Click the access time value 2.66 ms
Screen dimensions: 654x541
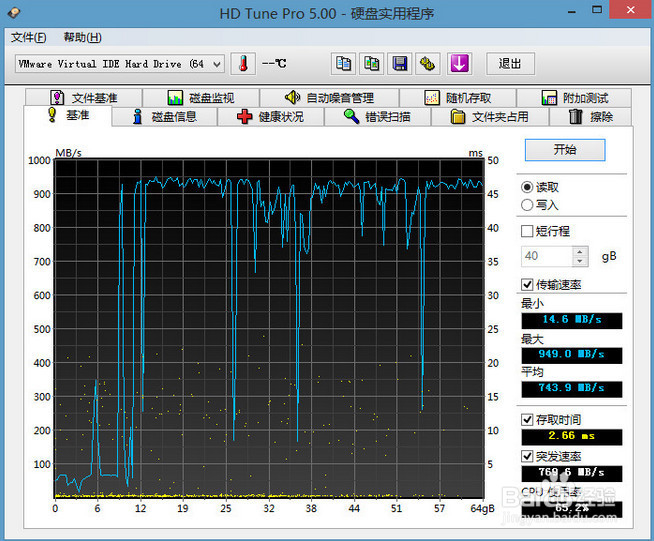click(x=571, y=436)
